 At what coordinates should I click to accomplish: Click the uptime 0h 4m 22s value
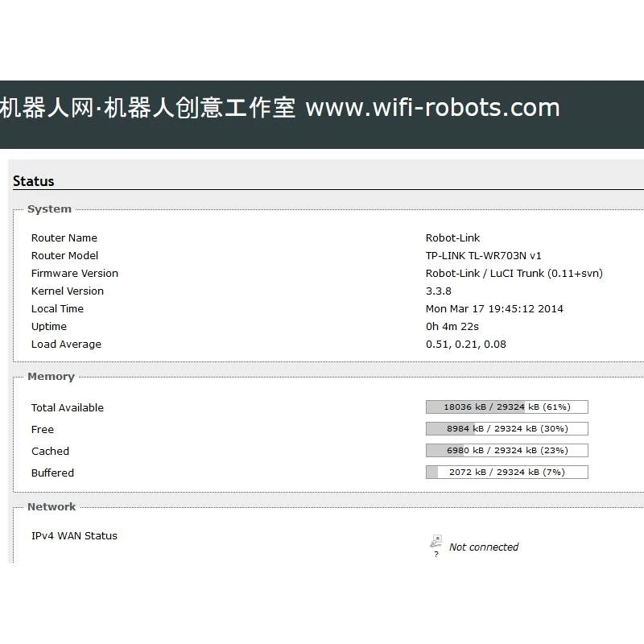(x=452, y=327)
